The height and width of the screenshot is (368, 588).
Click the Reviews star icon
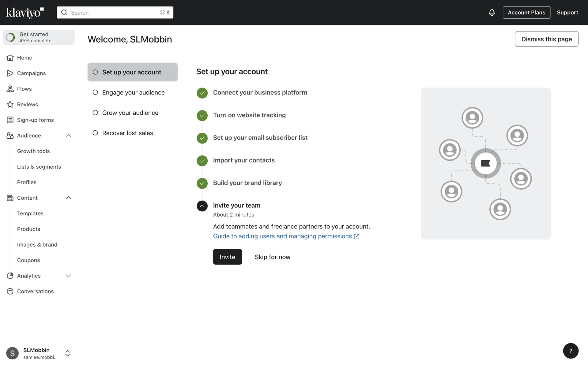(x=10, y=105)
